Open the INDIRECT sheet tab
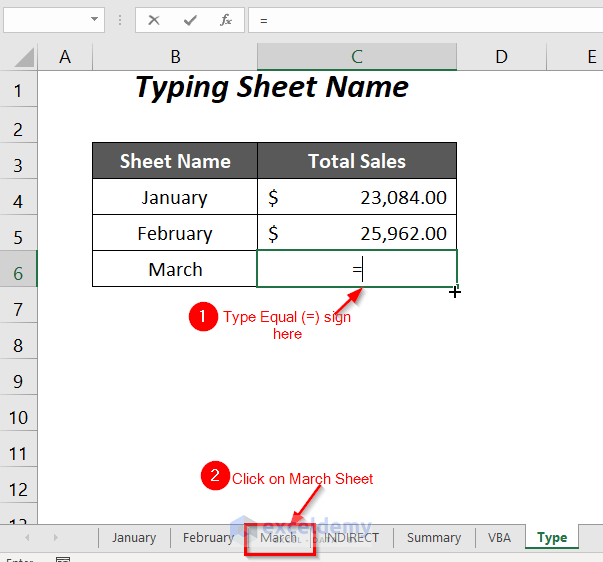 pyautogui.click(x=351, y=537)
